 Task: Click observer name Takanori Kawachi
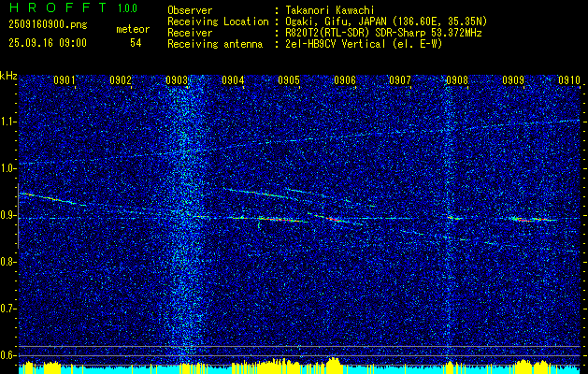(x=330, y=10)
